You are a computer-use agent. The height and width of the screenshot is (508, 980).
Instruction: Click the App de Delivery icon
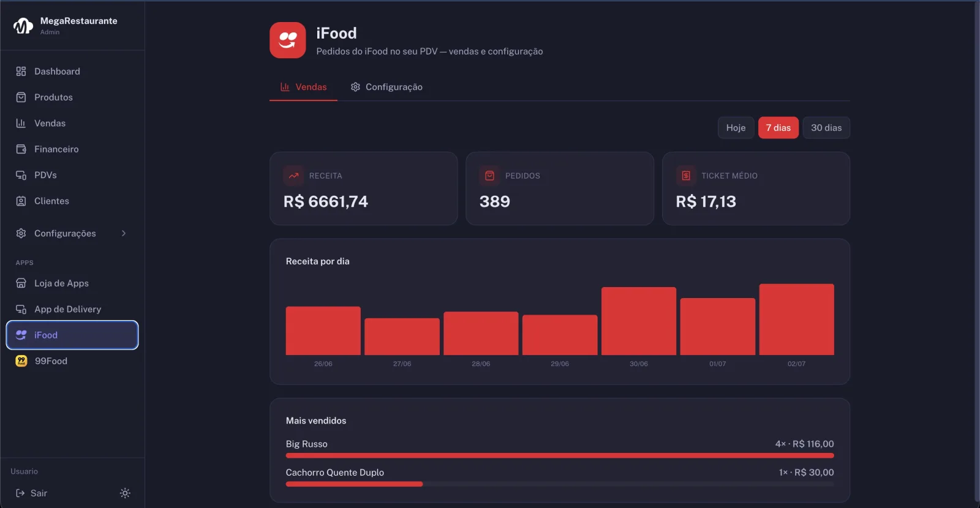(x=21, y=309)
